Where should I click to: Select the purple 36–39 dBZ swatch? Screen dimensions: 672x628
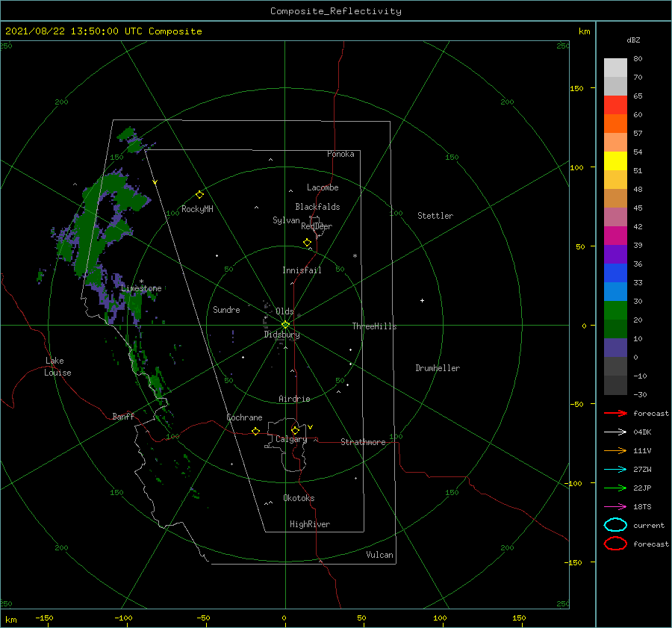[615, 255]
